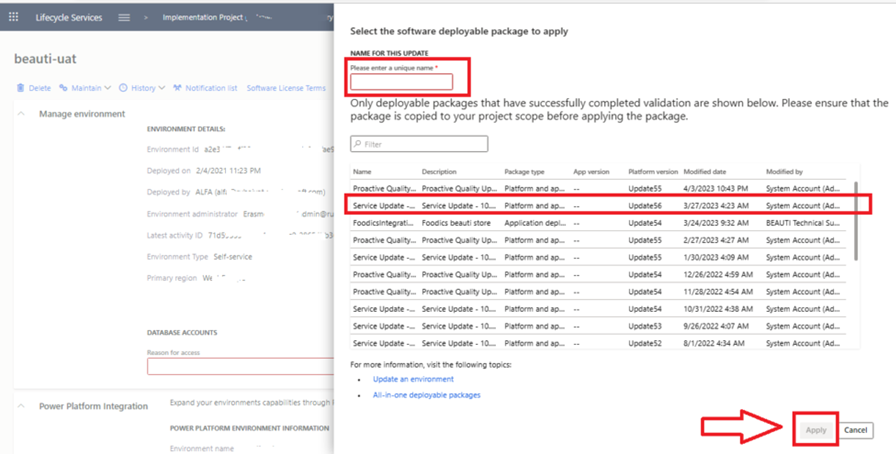The image size is (896, 454).
Task: Open All-in-one deployable packages link
Action: (426, 395)
